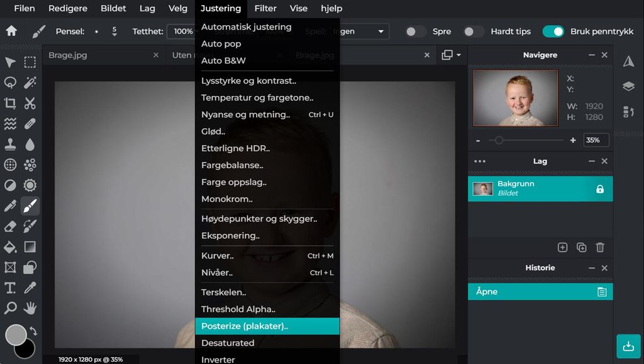This screenshot has width=644, height=364.
Task: Delete layer with the trash icon
Action: (x=600, y=248)
